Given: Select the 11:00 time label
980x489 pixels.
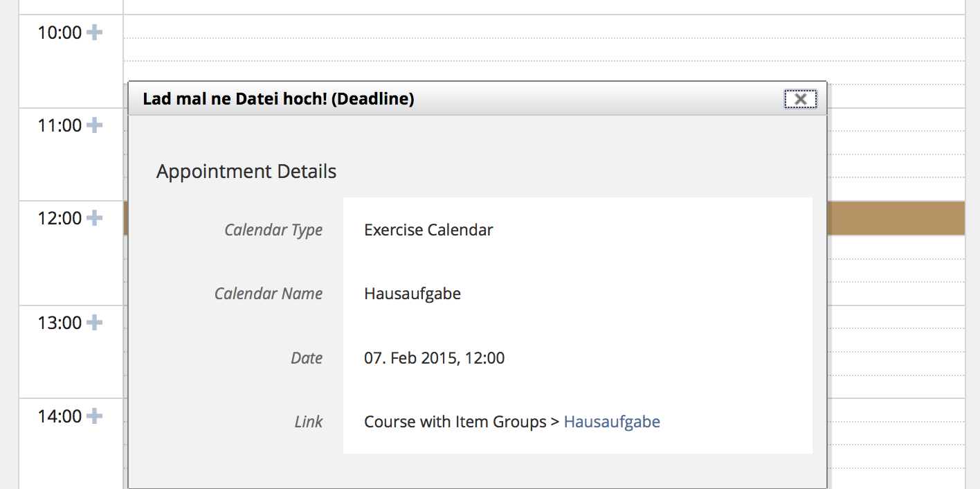Looking at the screenshot, I should coord(60,125).
